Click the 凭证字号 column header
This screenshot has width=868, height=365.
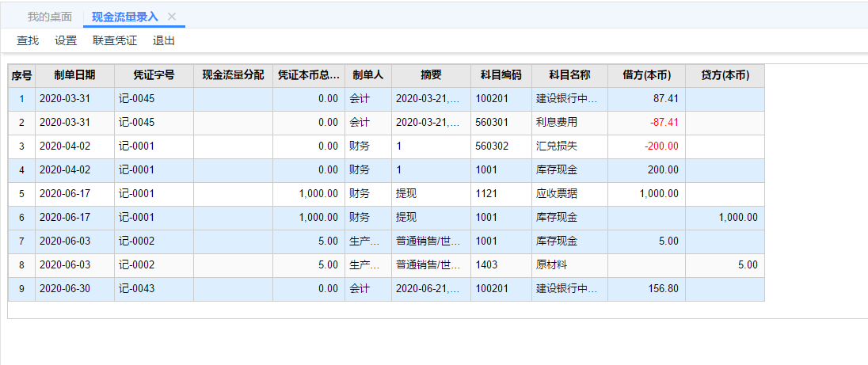(x=154, y=76)
